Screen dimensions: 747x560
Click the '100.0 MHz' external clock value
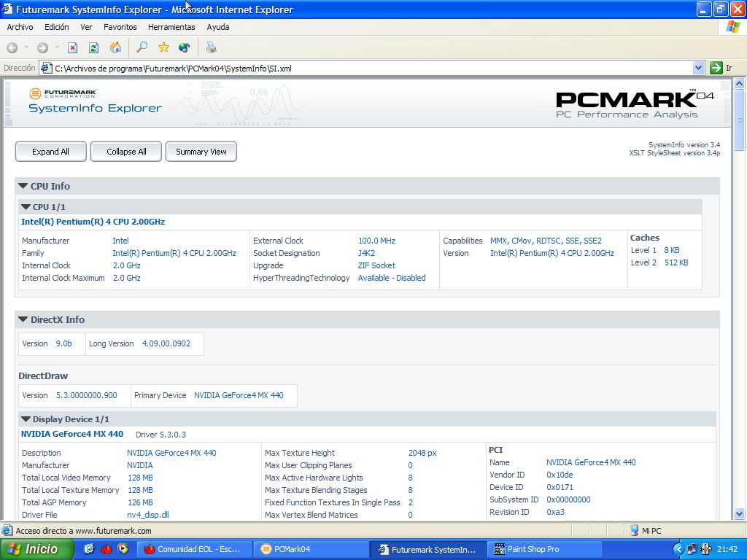tap(376, 241)
